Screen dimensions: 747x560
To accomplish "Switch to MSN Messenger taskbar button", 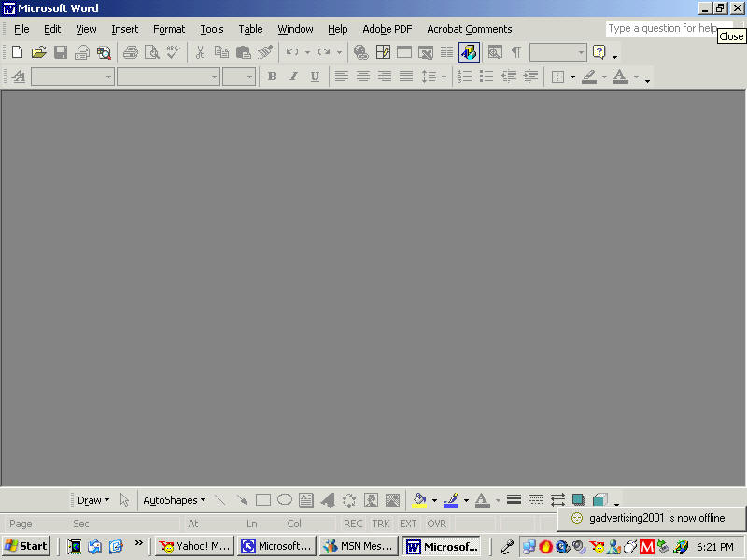I will [x=359, y=546].
